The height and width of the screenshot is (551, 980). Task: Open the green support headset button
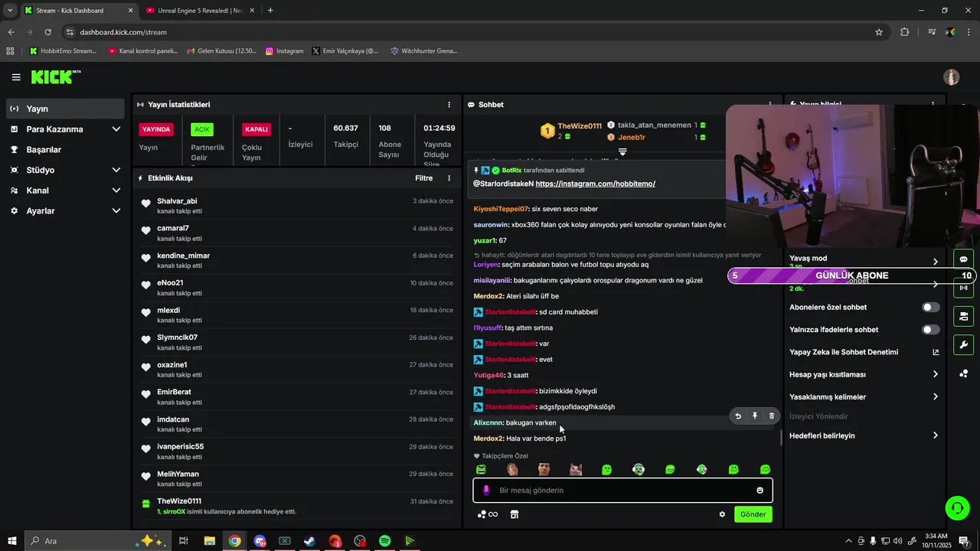pyautogui.click(x=956, y=507)
